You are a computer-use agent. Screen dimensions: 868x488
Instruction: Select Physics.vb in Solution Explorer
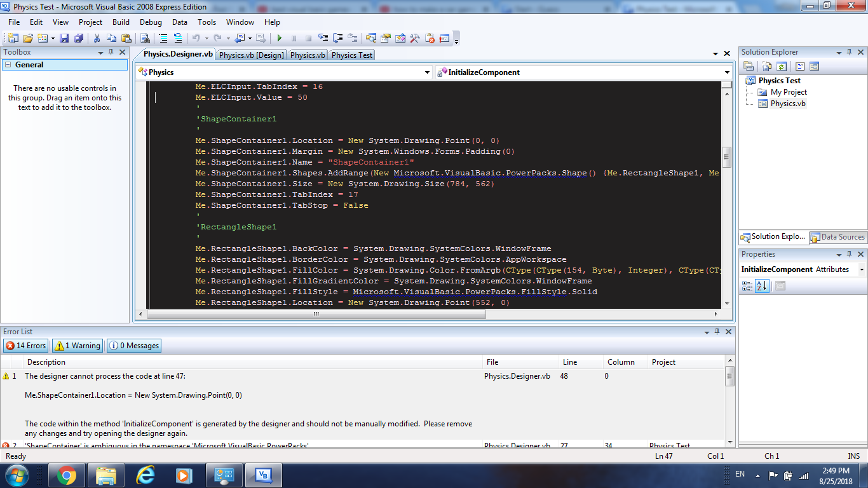788,104
